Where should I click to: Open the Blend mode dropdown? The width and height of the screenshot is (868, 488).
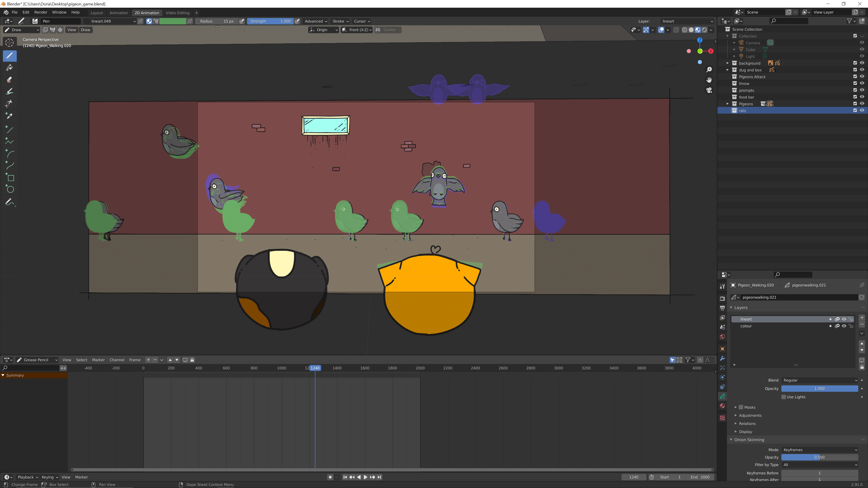819,380
